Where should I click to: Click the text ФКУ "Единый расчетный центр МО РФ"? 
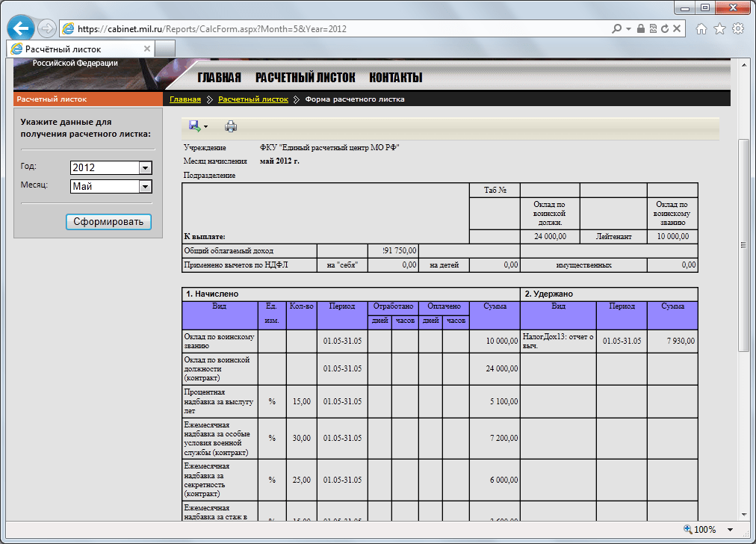coord(329,147)
